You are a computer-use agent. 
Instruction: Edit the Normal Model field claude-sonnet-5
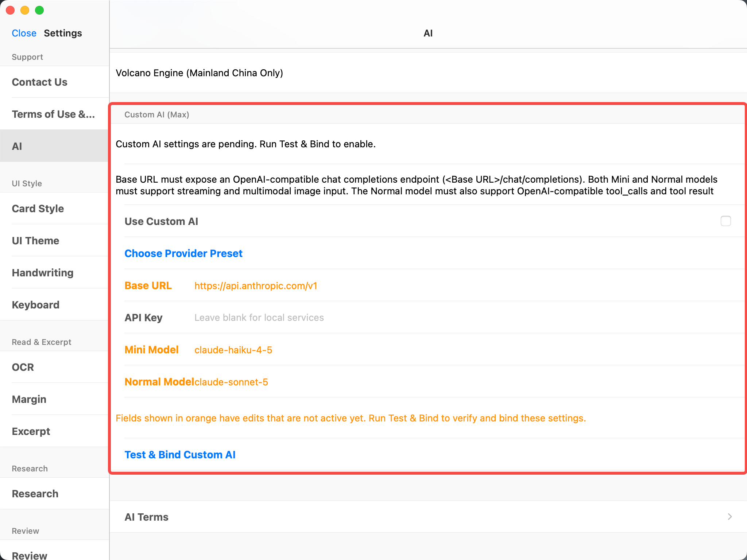[x=469, y=382]
